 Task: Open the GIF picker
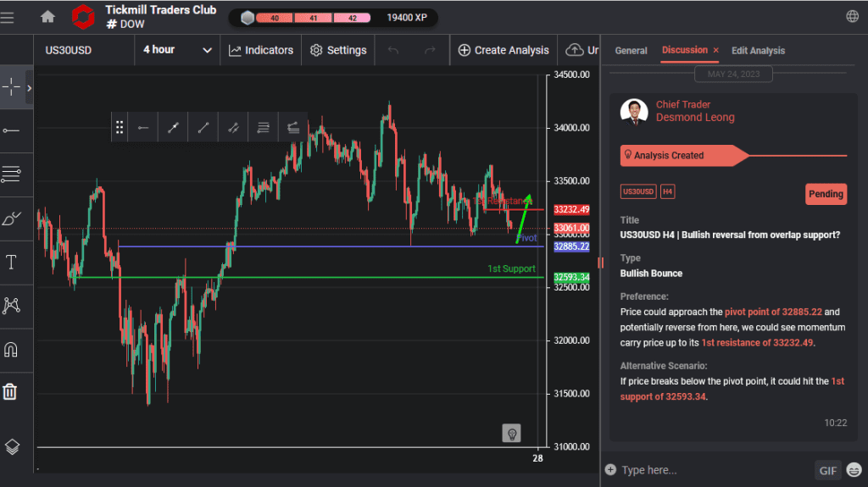827,470
